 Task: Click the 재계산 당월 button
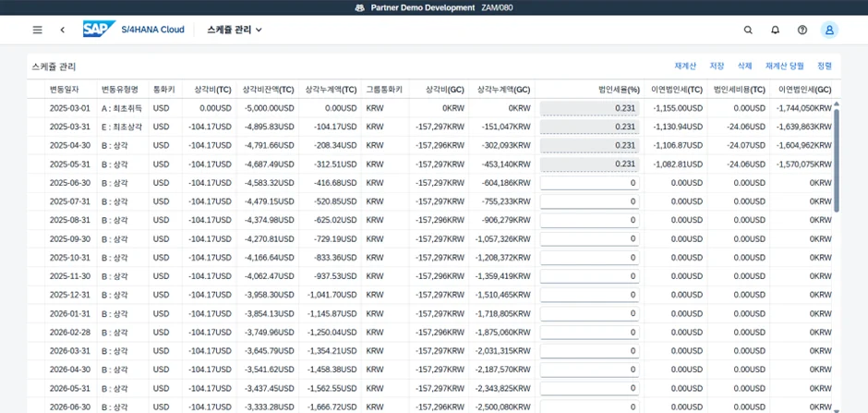pyautogui.click(x=784, y=67)
